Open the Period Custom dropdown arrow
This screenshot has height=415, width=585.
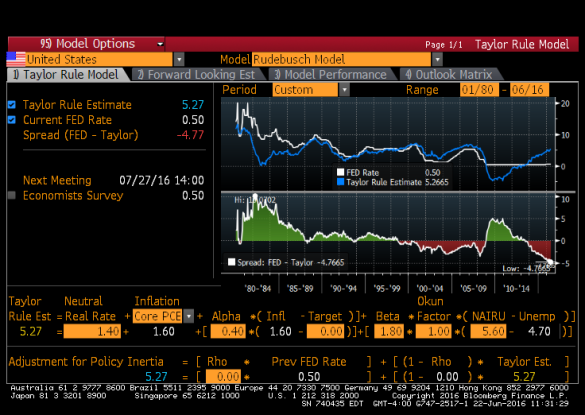point(344,90)
